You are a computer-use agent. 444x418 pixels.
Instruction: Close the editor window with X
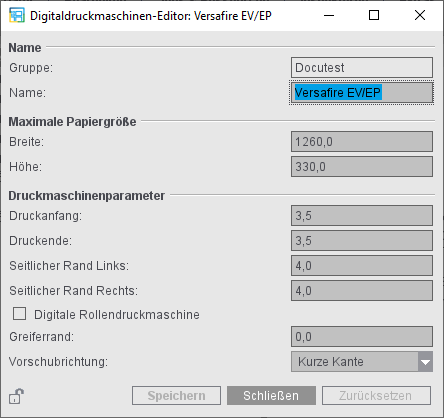[x=420, y=15]
